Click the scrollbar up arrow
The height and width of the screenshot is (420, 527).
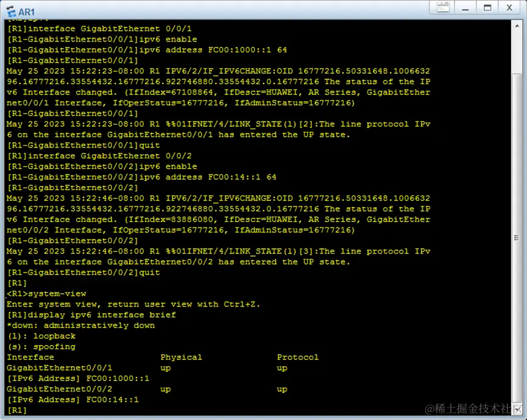coord(517,26)
